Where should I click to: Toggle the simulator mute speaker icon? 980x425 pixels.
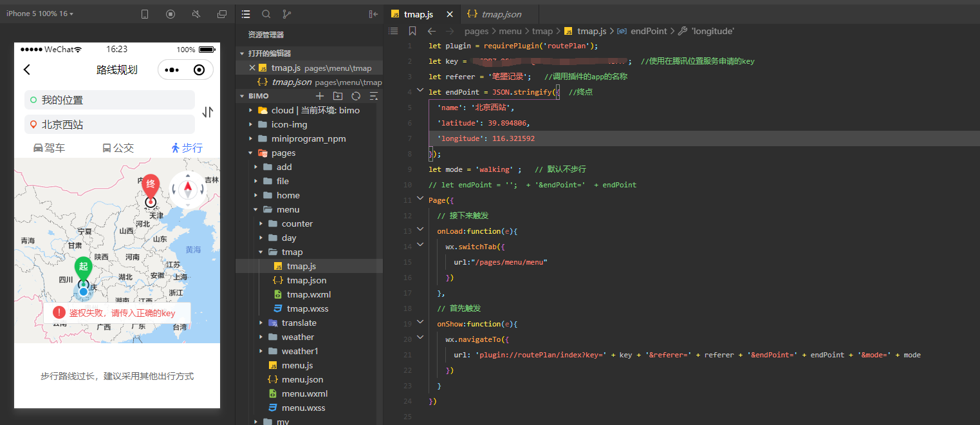coord(196,14)
